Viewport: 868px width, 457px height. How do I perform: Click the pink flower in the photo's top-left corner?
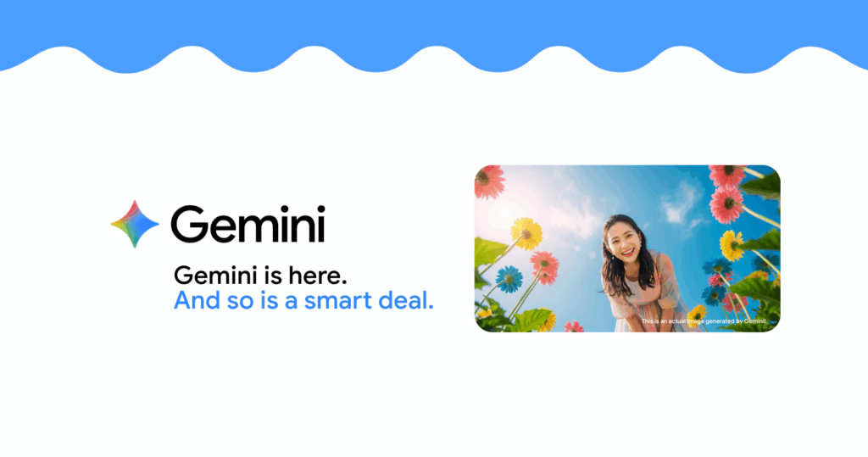[x=487, y=181]
